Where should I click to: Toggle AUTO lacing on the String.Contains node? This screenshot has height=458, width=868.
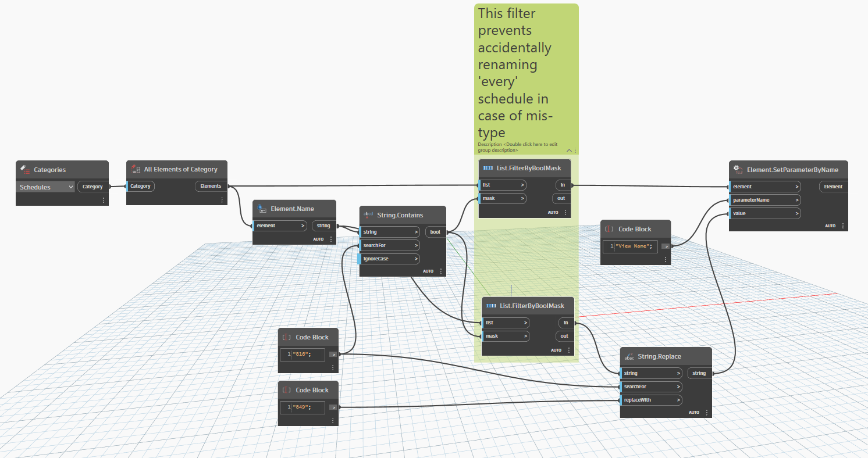(428, 270)
